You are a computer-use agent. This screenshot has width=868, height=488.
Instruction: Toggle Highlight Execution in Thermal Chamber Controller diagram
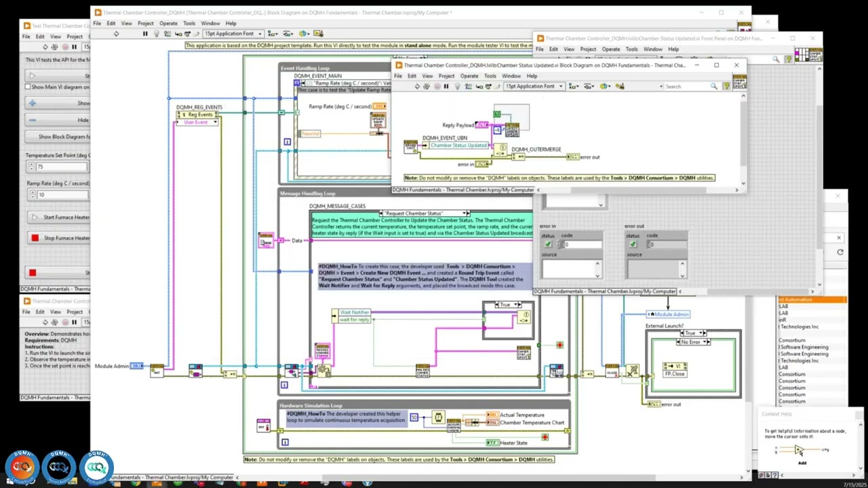[157, 33]
